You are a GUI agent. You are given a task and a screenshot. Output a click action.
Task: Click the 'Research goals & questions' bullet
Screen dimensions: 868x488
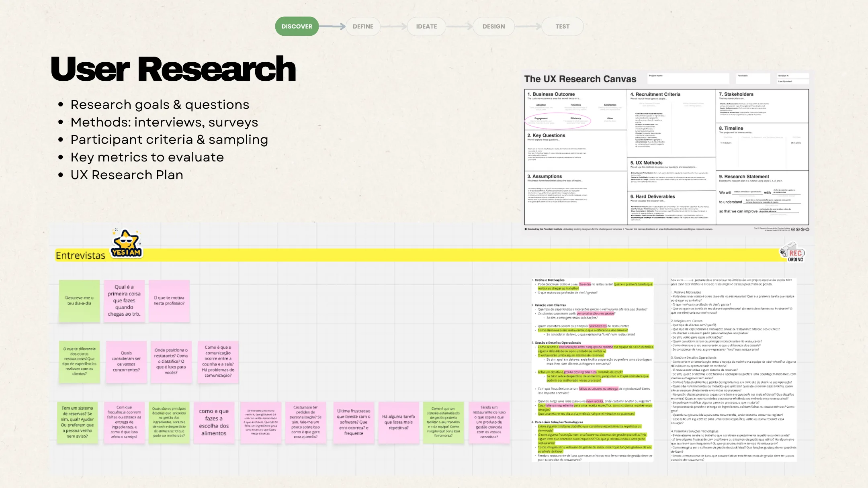(x=160, y=104)
